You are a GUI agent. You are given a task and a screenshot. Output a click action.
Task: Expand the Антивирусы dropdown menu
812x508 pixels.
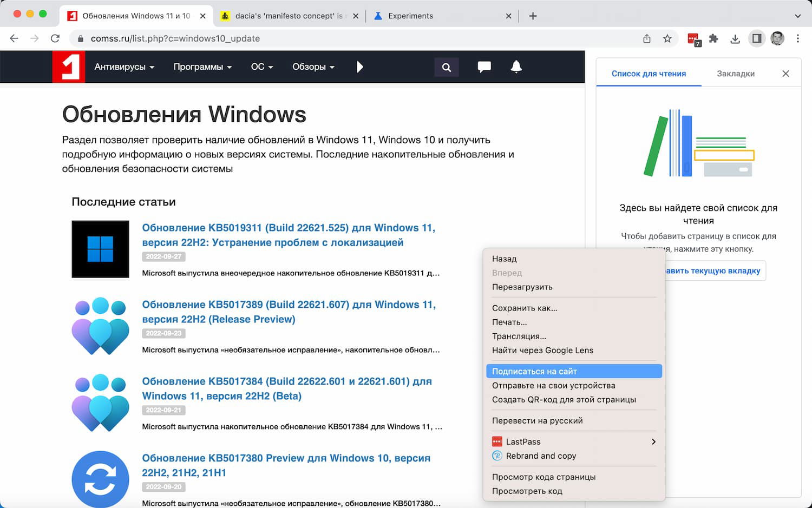(x=125, y=67)
